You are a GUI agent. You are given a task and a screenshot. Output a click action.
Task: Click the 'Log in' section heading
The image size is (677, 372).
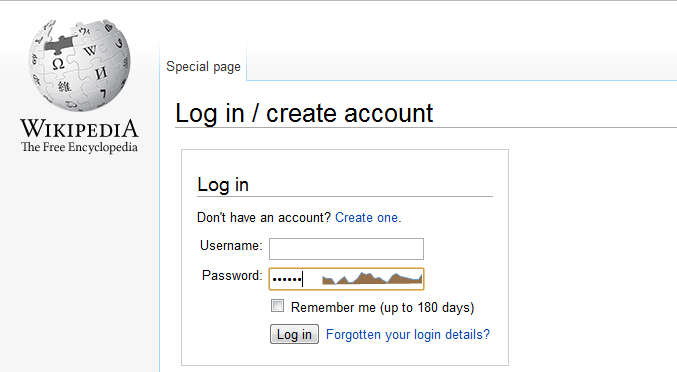click(x=223, y=185)
